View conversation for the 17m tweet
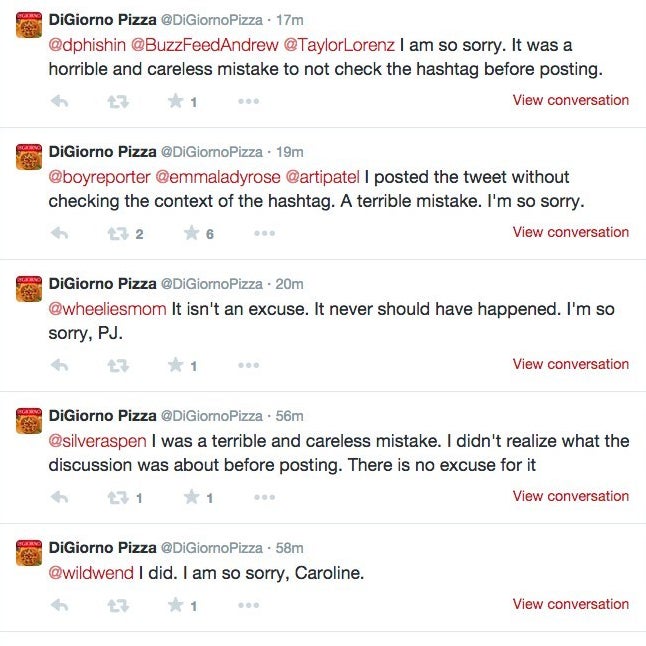This screenshot has height=646, width=646. click(x=570, y=100)
